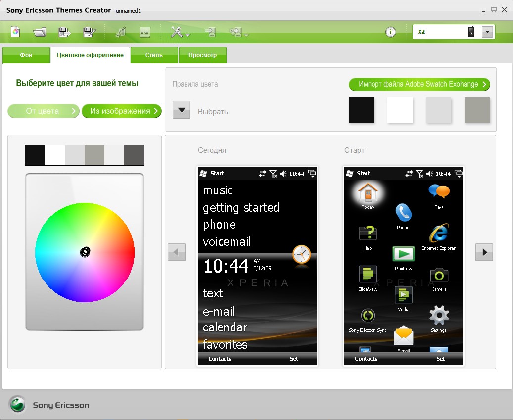The image size is (513, 420).
Task: Click the PlayNow icon in the preview
Action: coord(403,254)
